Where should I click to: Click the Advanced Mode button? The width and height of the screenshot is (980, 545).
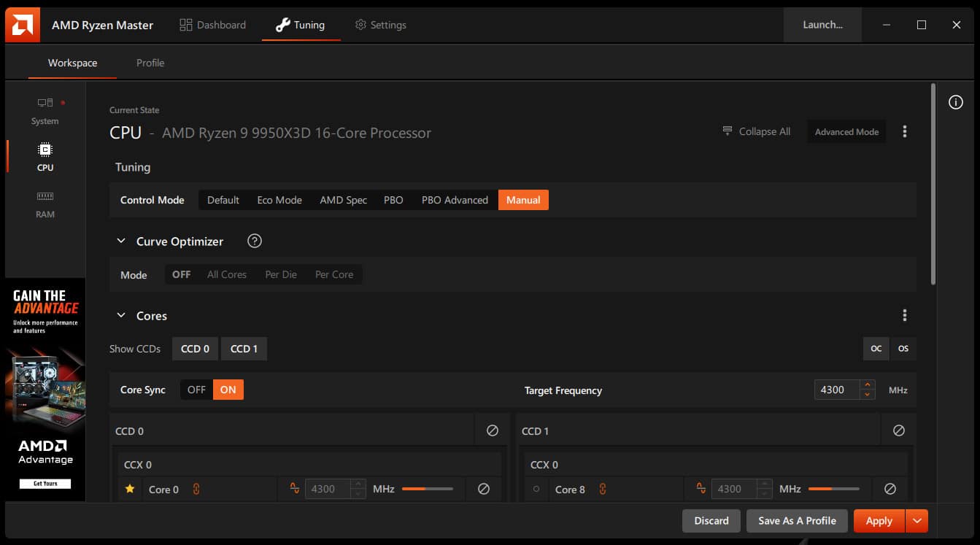point(846,131)
